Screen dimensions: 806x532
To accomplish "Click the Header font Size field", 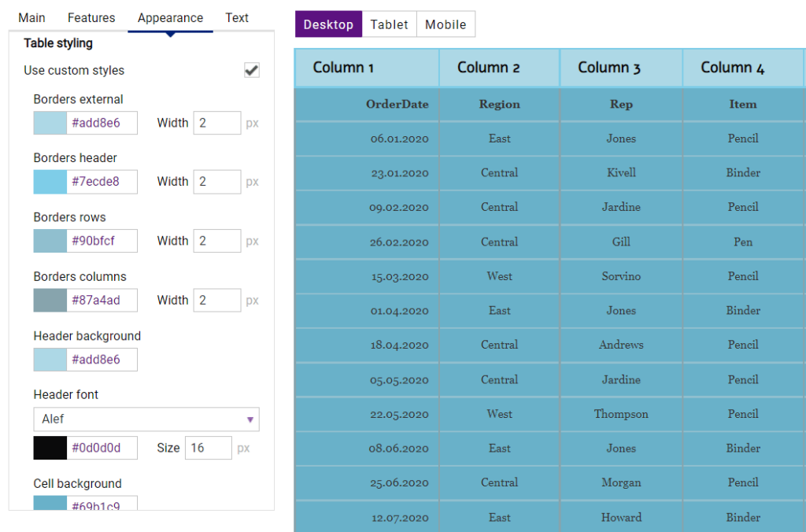I will [208, 448].
